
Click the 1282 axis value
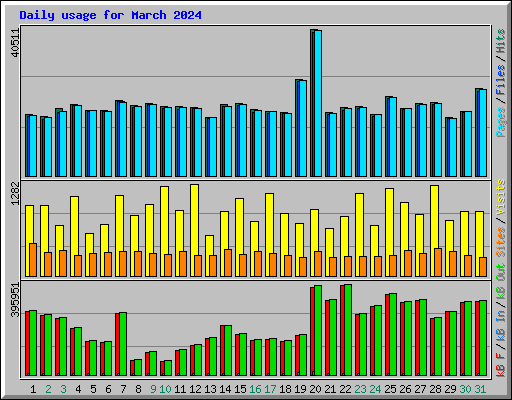16,194
